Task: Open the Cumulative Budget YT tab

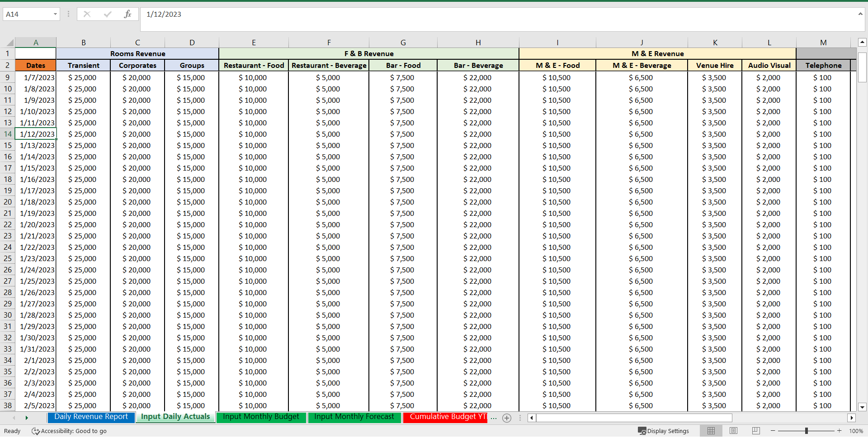Action: 446,417
